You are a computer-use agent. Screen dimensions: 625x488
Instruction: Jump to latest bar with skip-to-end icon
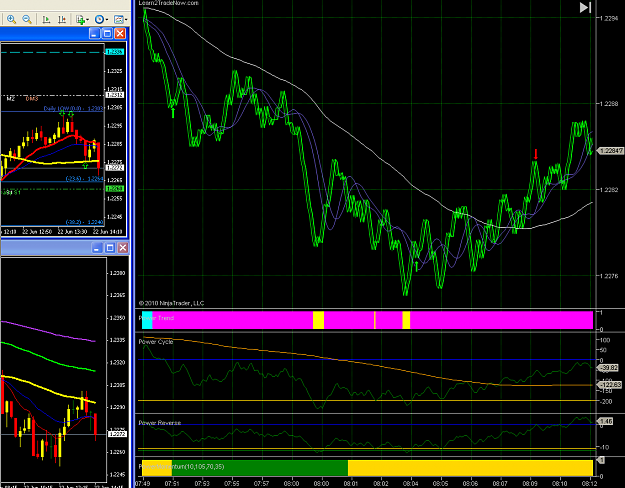[585, 7]
